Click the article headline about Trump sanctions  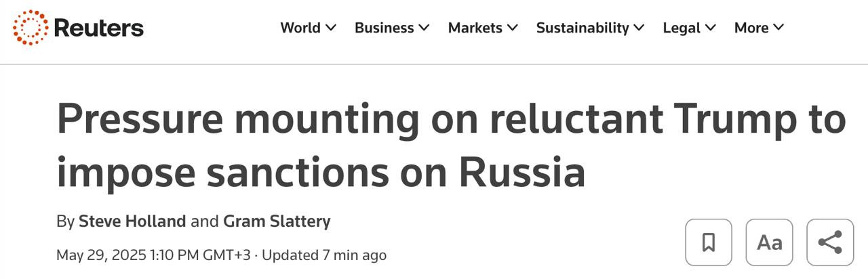click(451, 145)
